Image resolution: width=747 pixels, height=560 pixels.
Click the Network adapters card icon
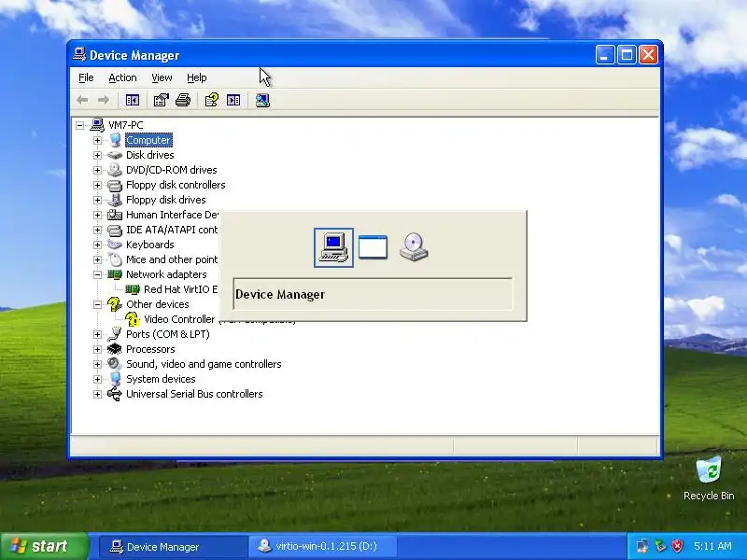(x=115, y=274)
